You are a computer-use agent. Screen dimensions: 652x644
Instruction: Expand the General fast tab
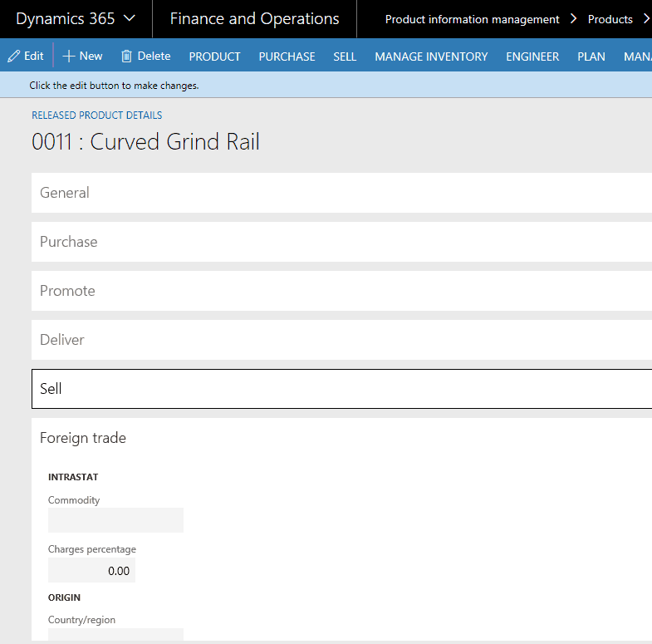click(341, 193)
